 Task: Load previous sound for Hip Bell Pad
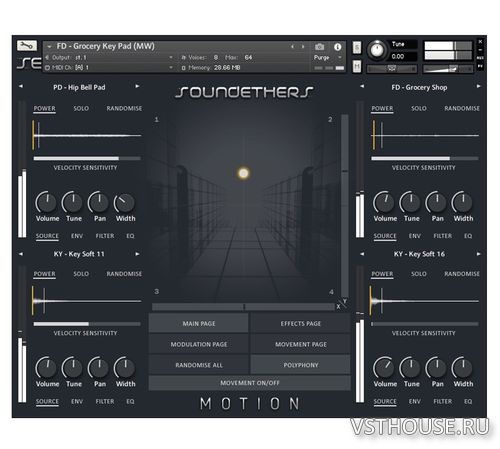(x=21, y=86)
